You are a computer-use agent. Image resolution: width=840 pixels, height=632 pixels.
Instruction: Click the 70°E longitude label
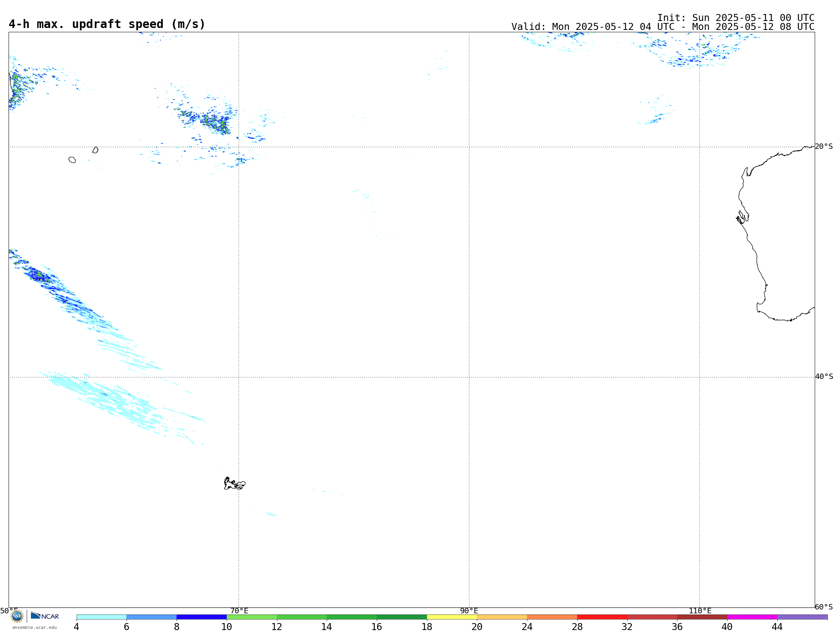[x=239, y=611]
